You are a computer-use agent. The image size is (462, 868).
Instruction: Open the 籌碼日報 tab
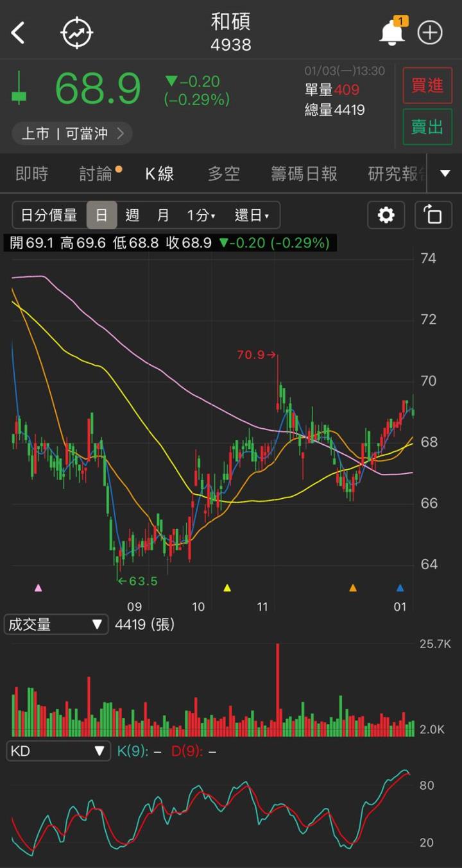(304, 174)
